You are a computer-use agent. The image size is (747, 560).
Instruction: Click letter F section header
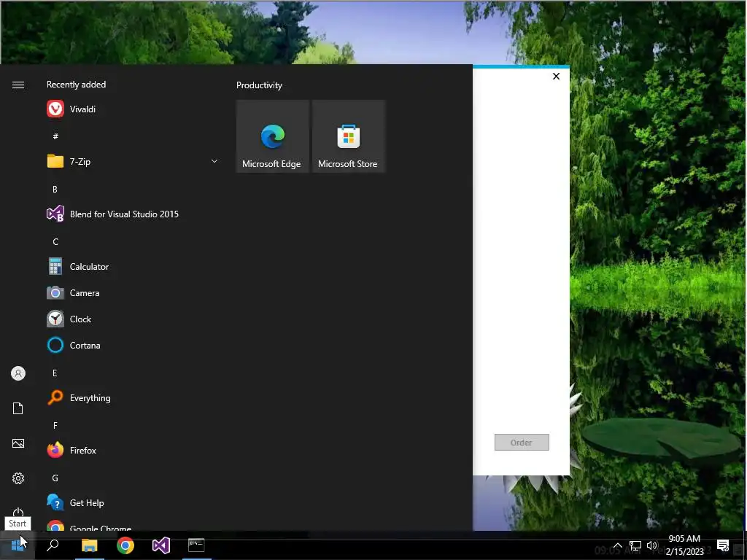(x=55, y=426)
